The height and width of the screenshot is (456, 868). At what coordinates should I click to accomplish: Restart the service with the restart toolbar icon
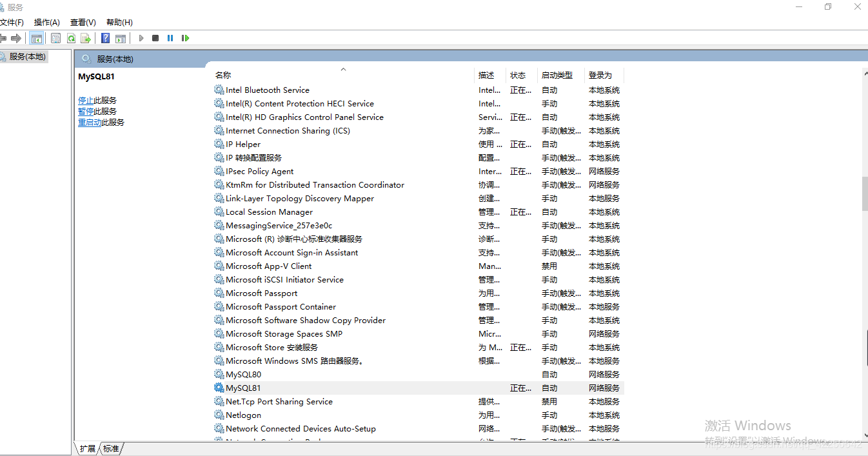tap(185, 38)
